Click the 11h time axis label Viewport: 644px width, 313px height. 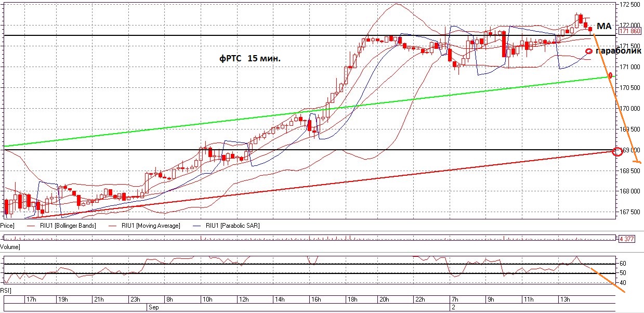[x=528, y=299]
